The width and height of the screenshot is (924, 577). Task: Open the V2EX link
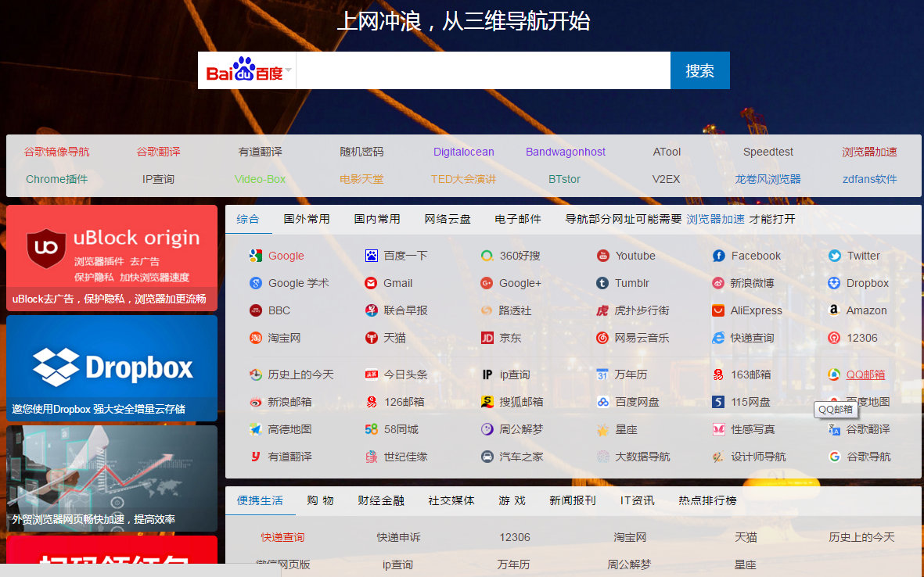point(666,179)
